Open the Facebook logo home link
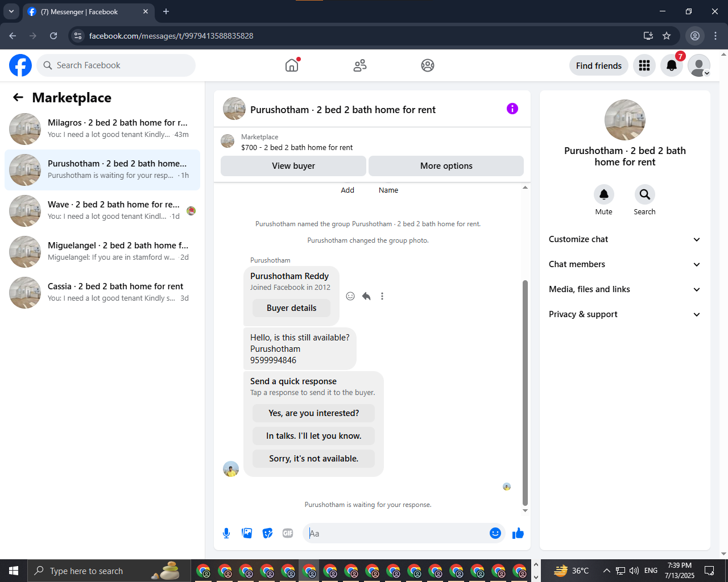The width and height of the screenshot is (728, 582). [x=20, y=65]
